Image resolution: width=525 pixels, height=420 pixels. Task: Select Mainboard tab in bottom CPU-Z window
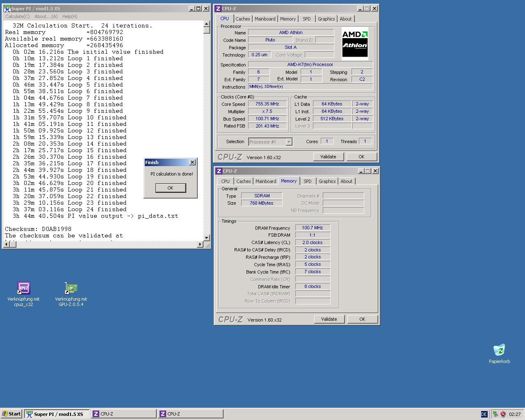coord(266,181)
